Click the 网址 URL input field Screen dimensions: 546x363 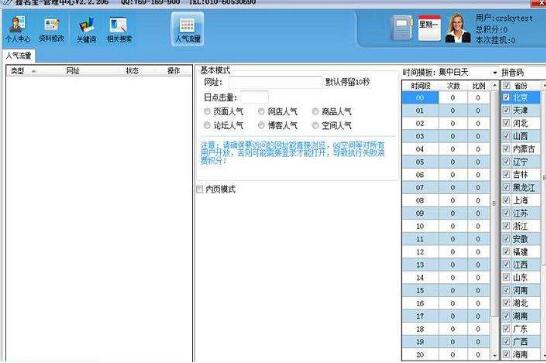tap(275, 82)
